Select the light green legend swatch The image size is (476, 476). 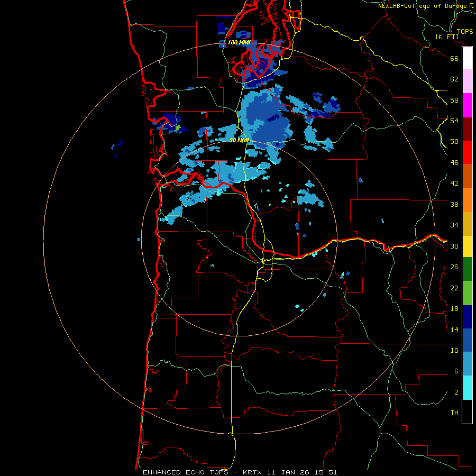click(x=467, y=293)
